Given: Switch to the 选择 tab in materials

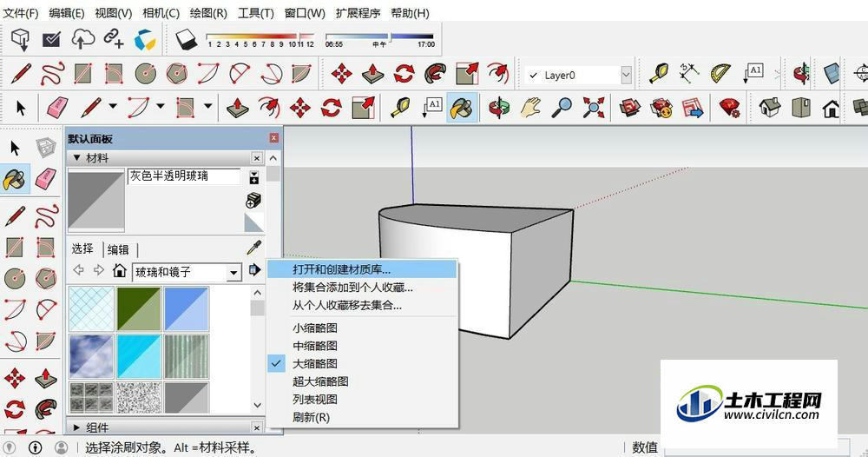Looking at the screenshot, I should pos(83,248).
